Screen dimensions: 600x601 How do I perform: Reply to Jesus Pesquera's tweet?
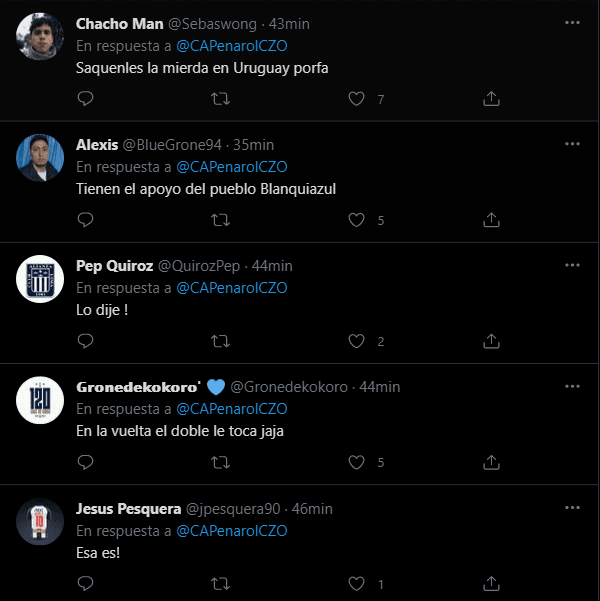pos(85,583)
